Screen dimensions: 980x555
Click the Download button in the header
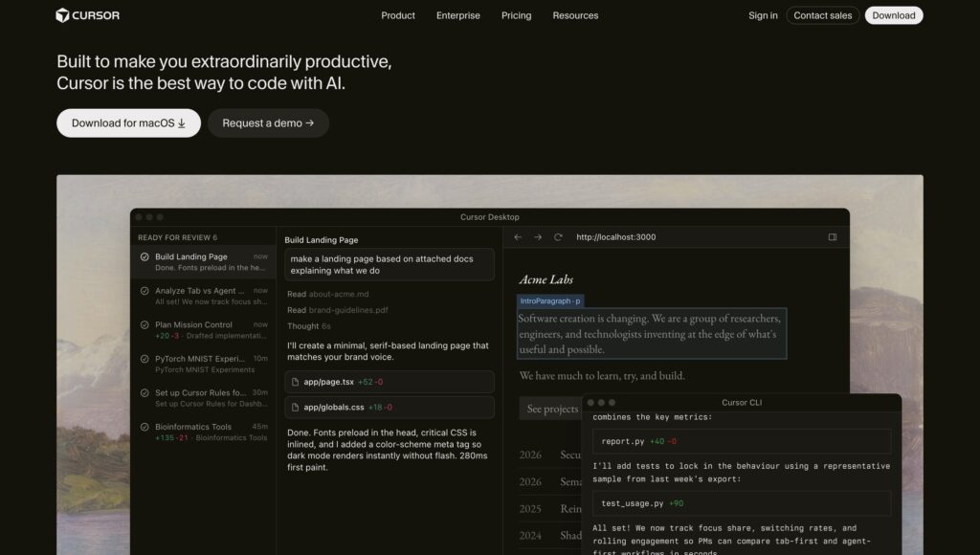894,15
